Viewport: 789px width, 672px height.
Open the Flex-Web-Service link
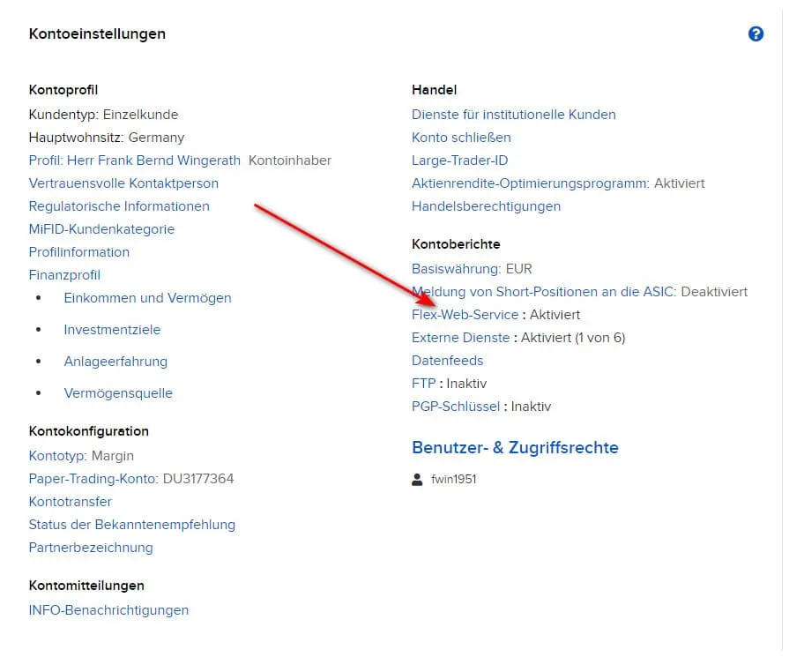[x=465, y=315]
